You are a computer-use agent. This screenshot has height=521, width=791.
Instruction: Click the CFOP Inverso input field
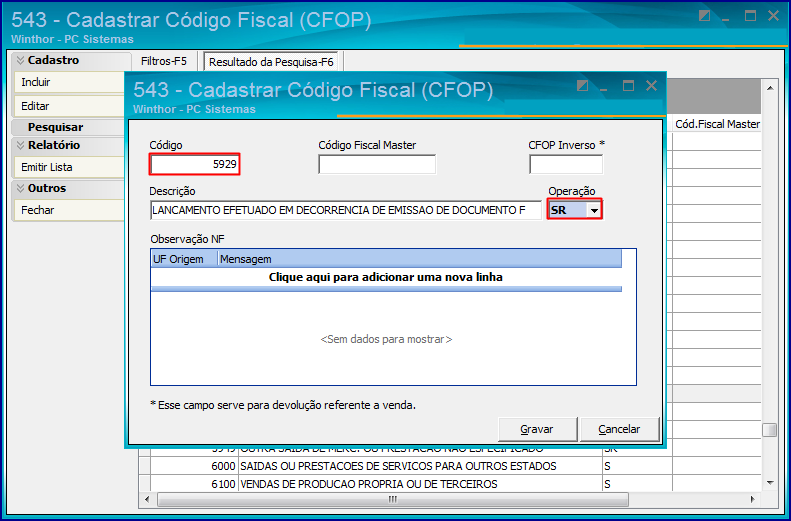pos(566,164)
